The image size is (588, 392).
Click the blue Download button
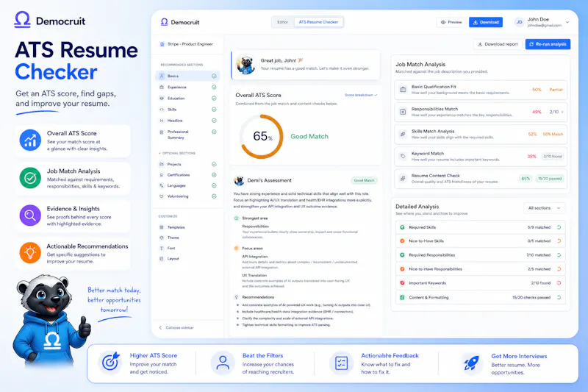(x=486, y=22)
